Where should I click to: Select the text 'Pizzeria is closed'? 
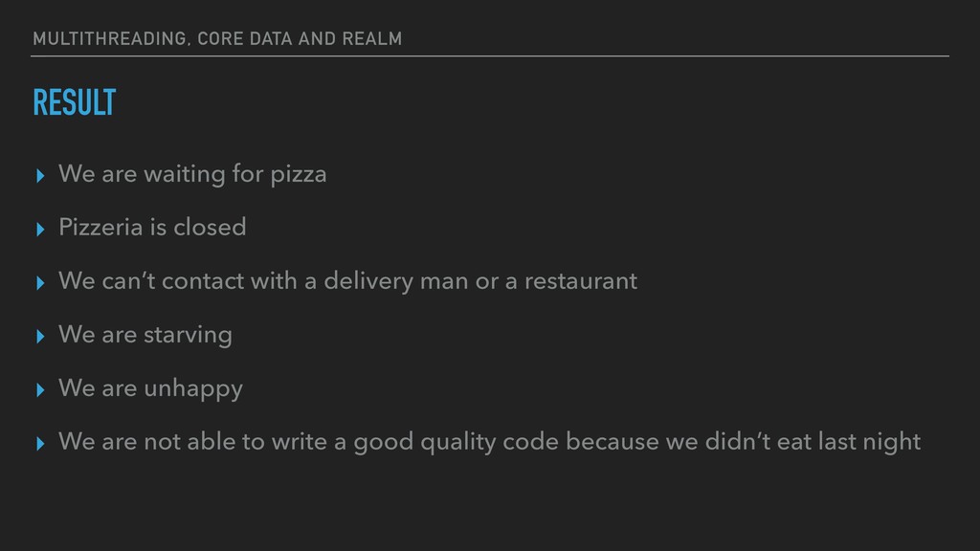[152, 228]
